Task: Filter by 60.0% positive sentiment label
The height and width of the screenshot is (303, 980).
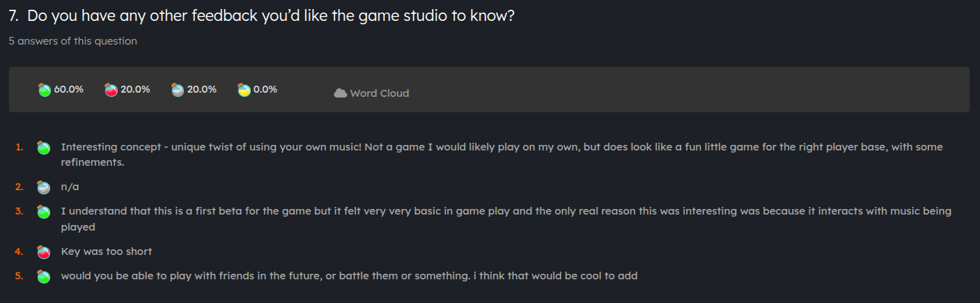Action: pyautogui.click(x=69, y=89)
